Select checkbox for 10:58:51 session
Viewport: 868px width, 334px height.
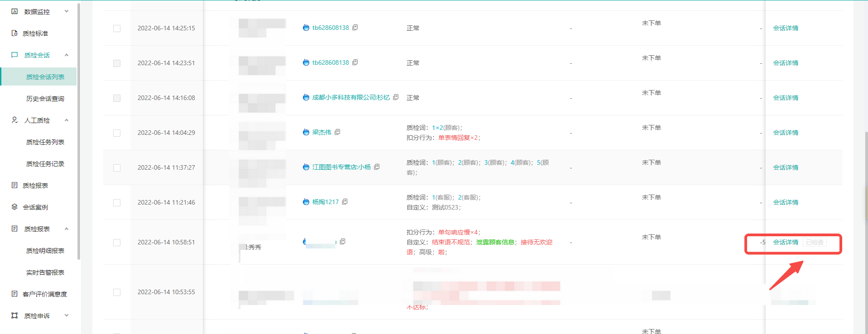117,242
